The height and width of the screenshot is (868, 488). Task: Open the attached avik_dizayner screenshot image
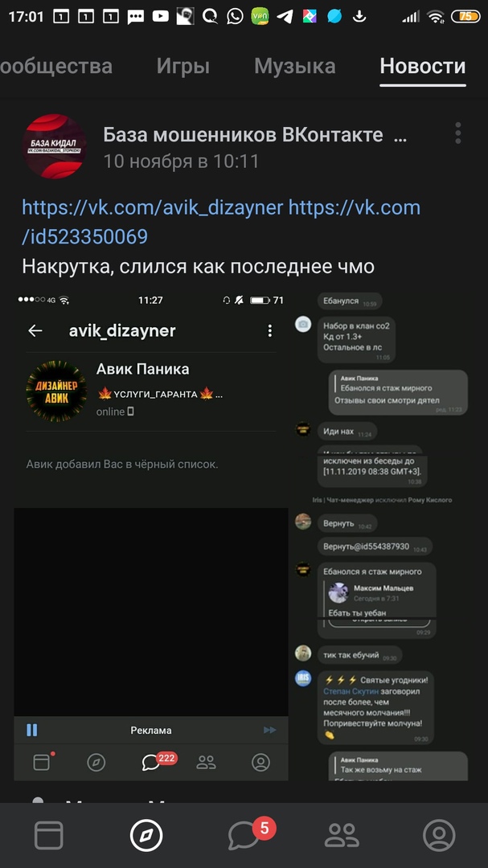coord(150,535)
